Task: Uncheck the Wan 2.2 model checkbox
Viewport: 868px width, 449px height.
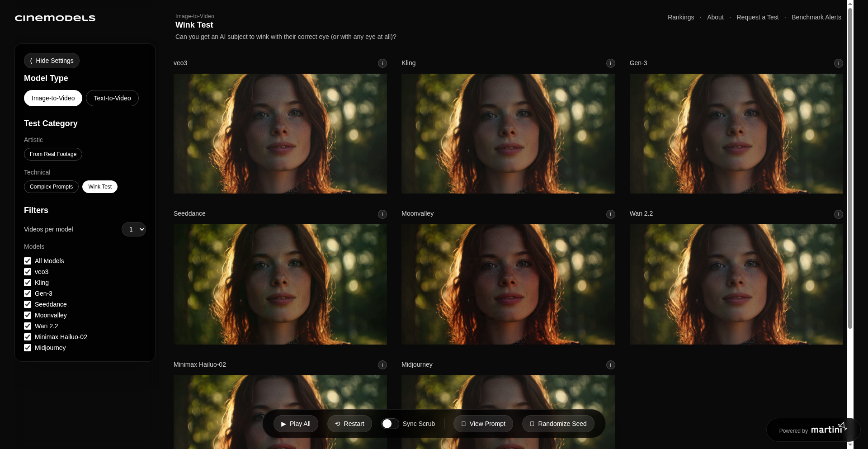Action: pyautogui.click(x=28, y=326)
